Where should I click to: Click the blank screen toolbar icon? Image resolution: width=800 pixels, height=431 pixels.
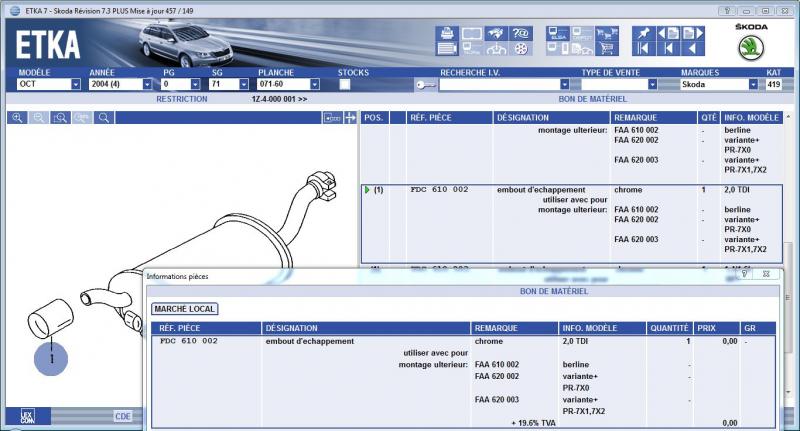tap(472, 33)
